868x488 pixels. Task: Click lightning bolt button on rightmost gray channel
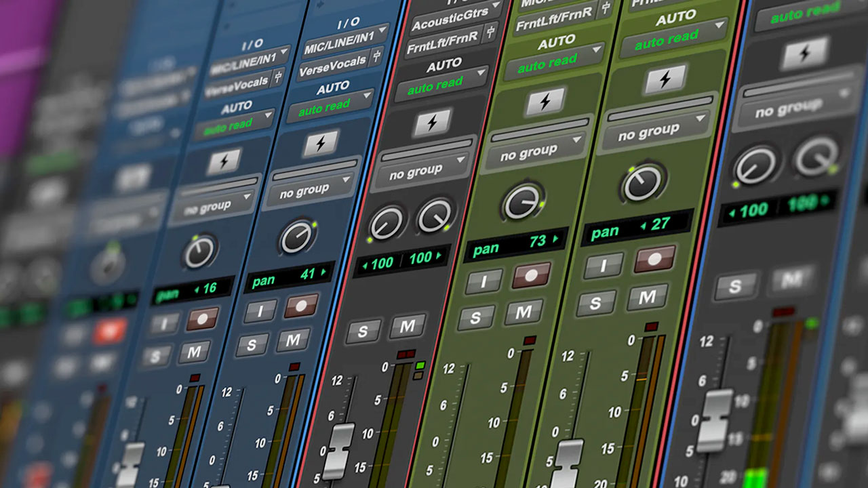(804, 53)
